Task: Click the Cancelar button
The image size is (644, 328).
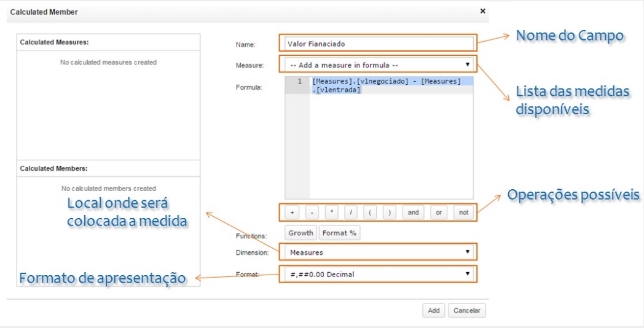Action: tap(466, 311)
